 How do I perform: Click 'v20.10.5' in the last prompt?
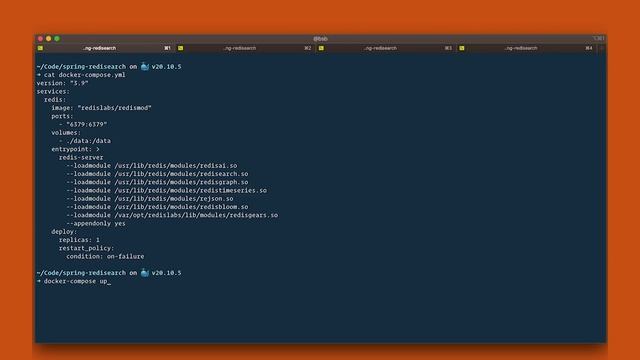click(x=167, y=272)
